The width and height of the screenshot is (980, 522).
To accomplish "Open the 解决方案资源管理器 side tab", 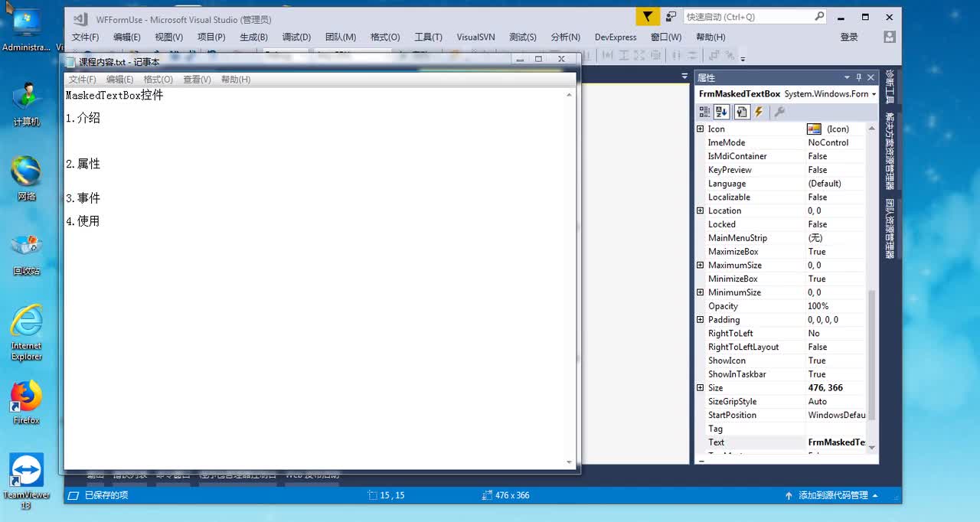I will [x=890, y=151].
